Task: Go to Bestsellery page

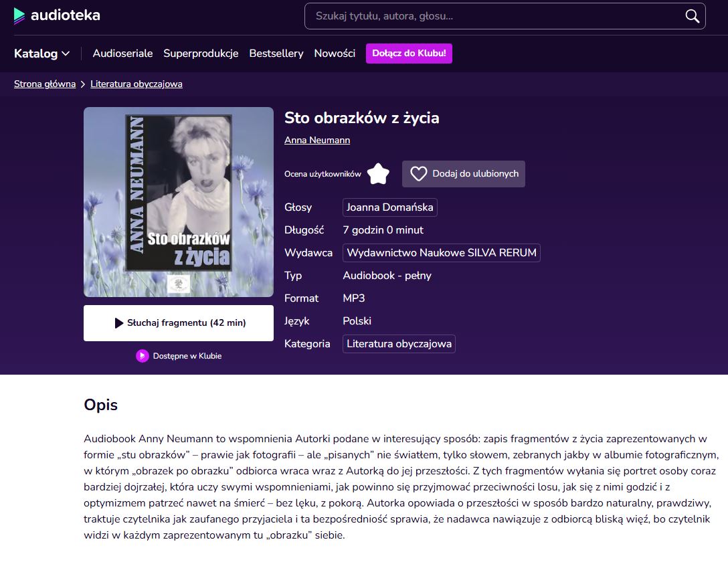Action: pyautogui.click(x=276, y=54)
